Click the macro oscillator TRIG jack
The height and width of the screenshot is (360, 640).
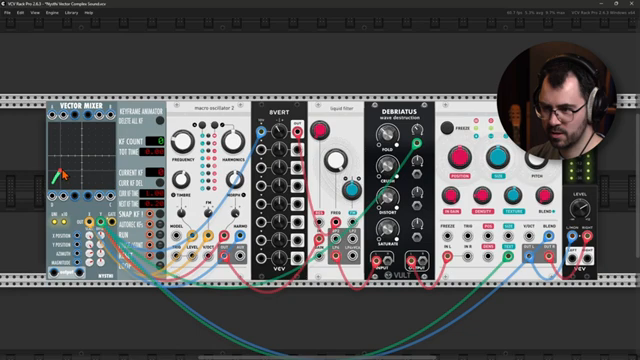pyautogui.click(x=176, y=256)
